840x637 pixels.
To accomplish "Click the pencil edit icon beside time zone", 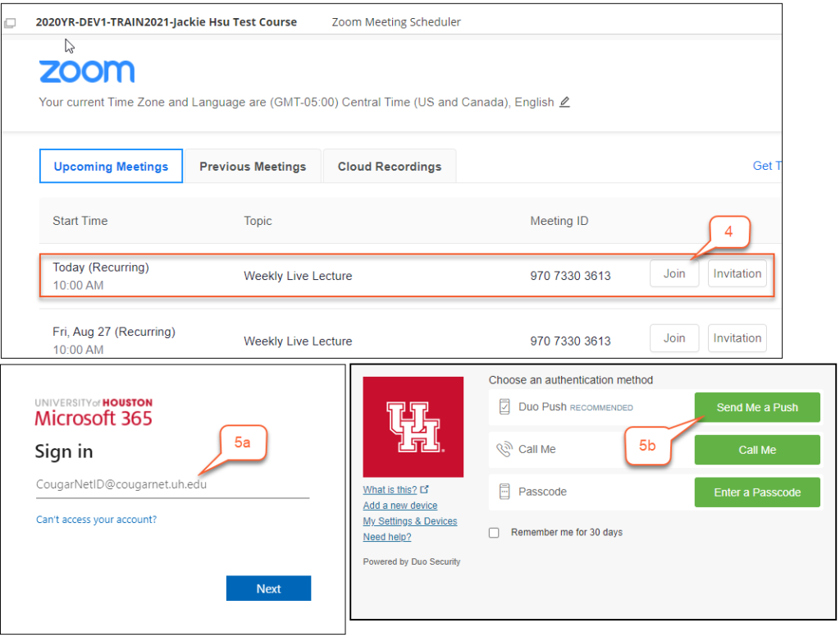I will 564,102.
